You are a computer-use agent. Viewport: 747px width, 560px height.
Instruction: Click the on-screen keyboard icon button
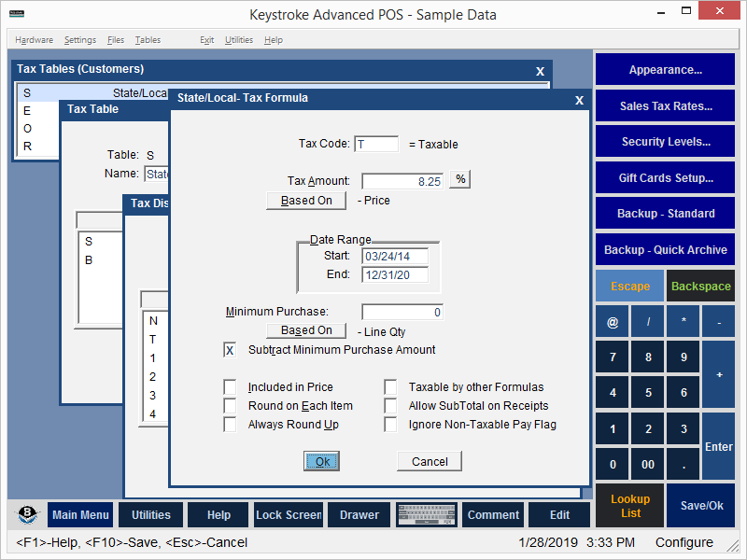[427, 515]
